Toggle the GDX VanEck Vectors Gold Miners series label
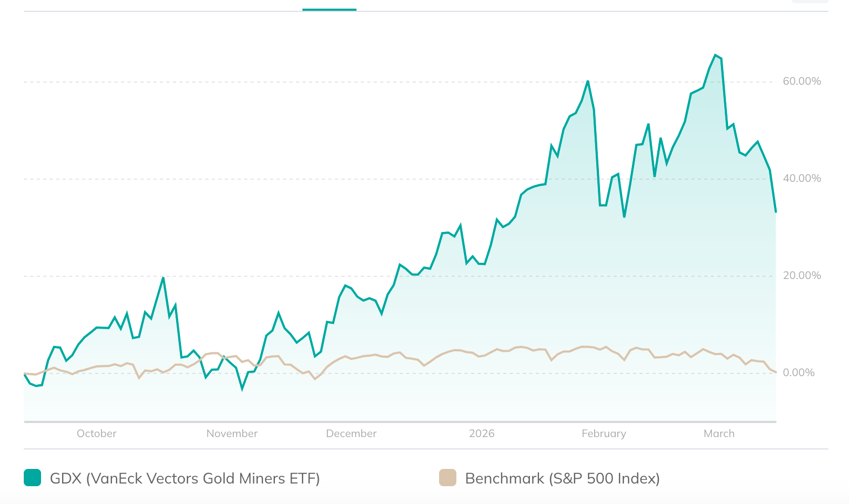Viewport: 849px width, 504px height. click(x=185, y=479)
